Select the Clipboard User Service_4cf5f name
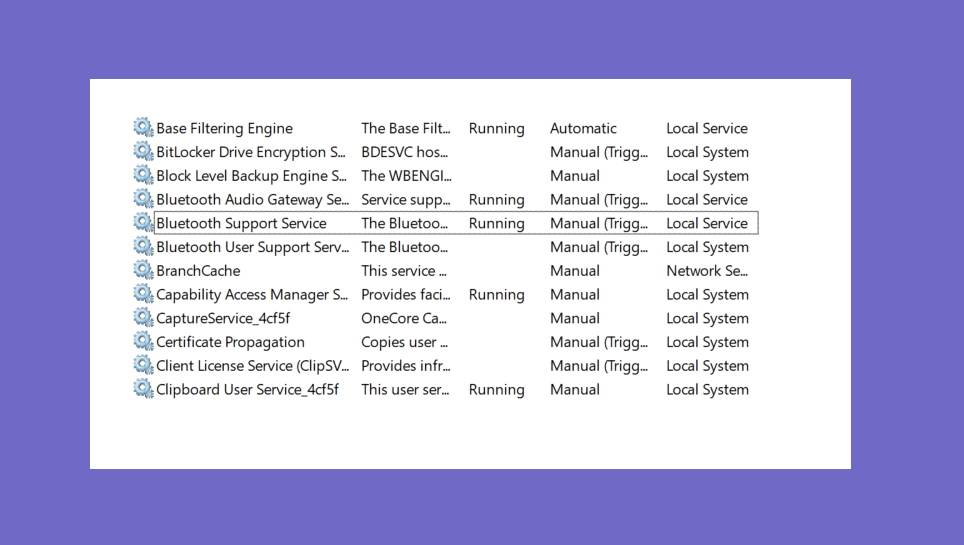 (247, 389)
